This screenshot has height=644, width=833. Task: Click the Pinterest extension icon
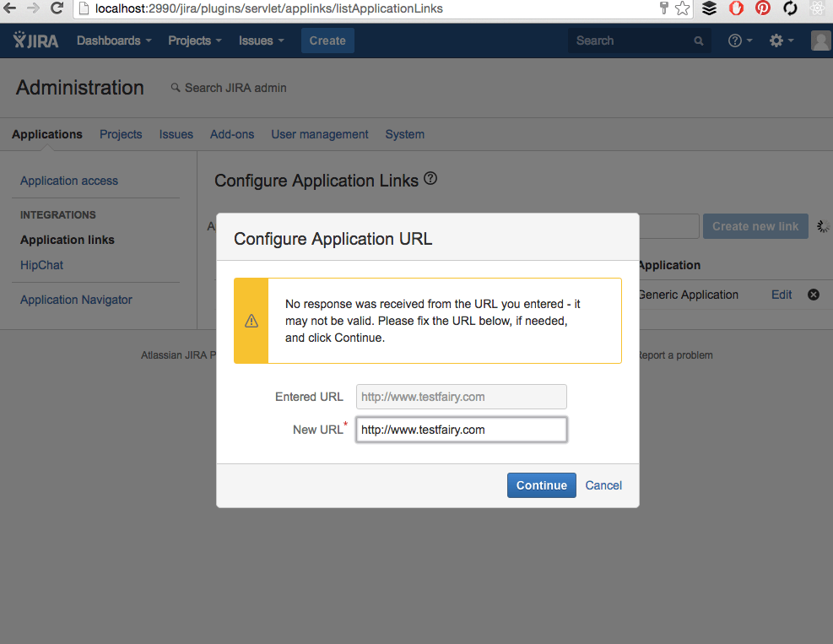(763, 8)
